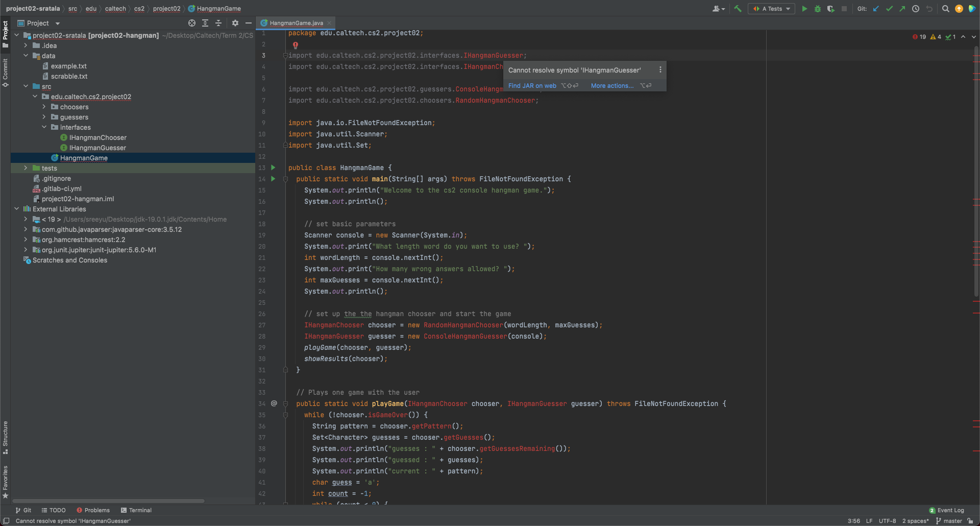Click the green Run button
Viewport: 980px width, 526px height.
click(804, 9)
